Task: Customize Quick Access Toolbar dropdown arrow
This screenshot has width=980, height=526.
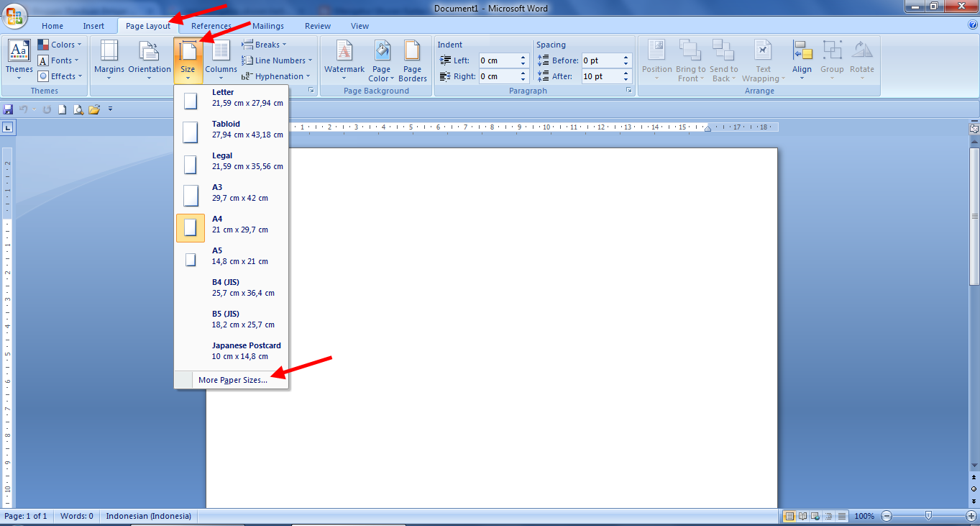Action: point(111,109)
